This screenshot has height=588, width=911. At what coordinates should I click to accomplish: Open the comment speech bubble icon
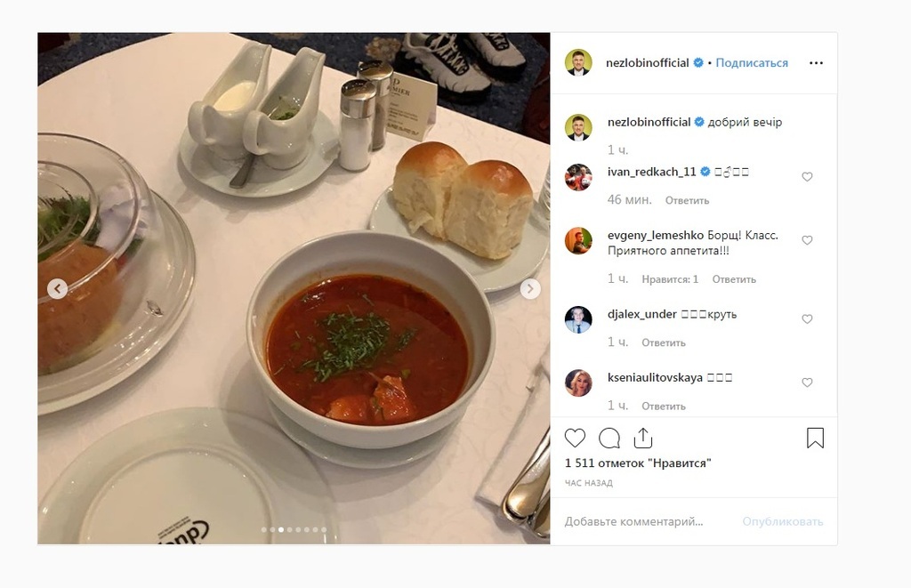(609, 438)
